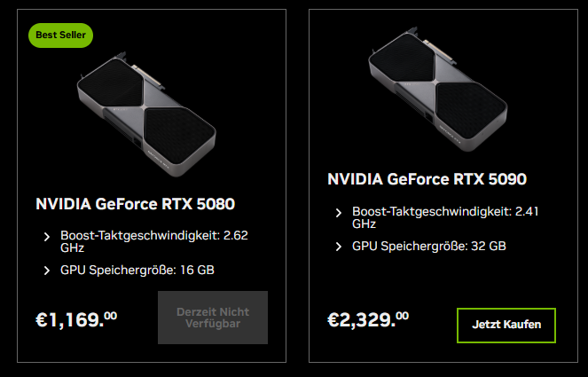
Task: Expand chevron beside Boost-Taktgeschwindigkeit 2.62 GHz
Action: [x=47, y=237]
